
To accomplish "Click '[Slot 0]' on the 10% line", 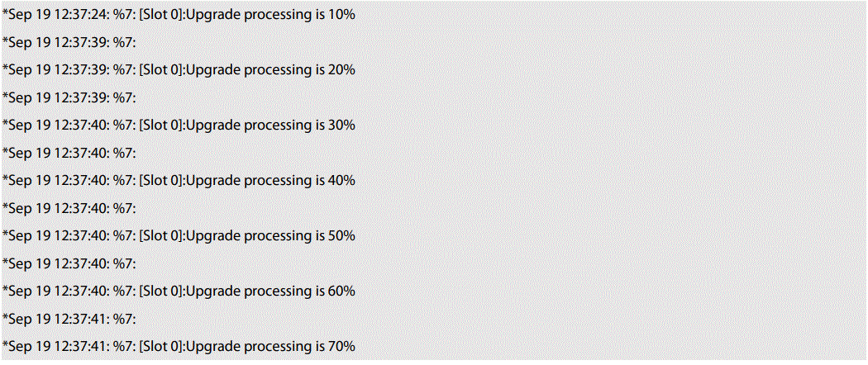I will 161,15.
